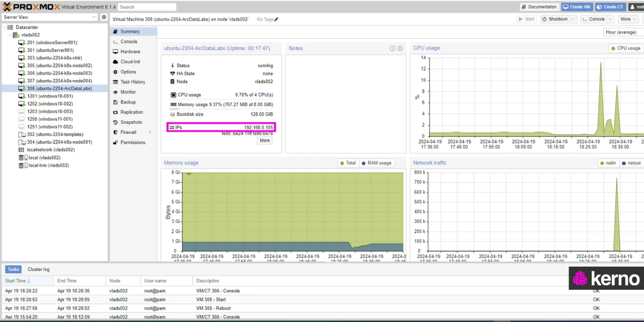Edit tags with the pencil icon
The height and width of the screenshot is (322, 644).
tap(276, 19)
